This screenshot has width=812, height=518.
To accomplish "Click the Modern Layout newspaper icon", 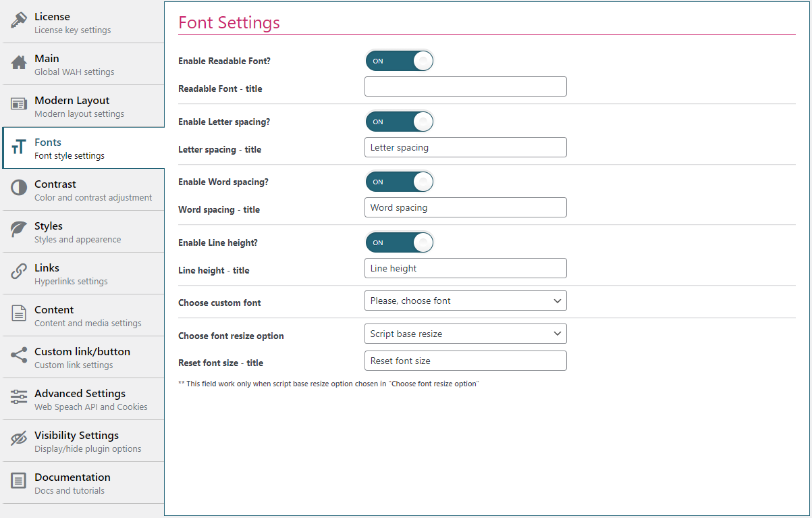I will tap(19, 104).
